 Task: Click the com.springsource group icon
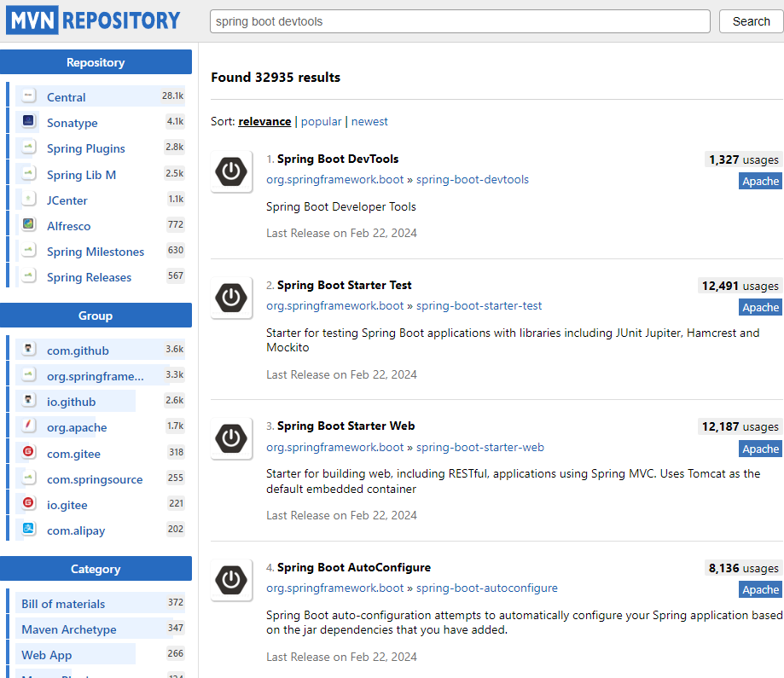pyautogui.click(x=28, y=477)
